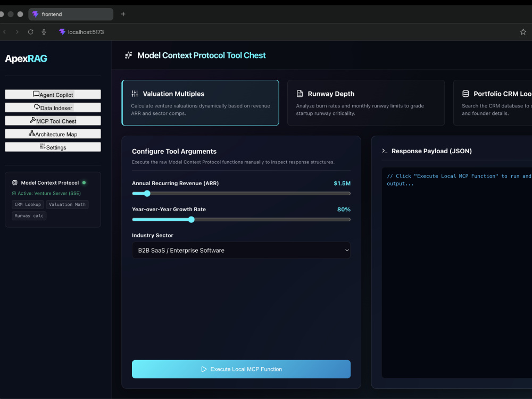Click the Runway calc tag
532x399 pixels.
tap(29, 215)
